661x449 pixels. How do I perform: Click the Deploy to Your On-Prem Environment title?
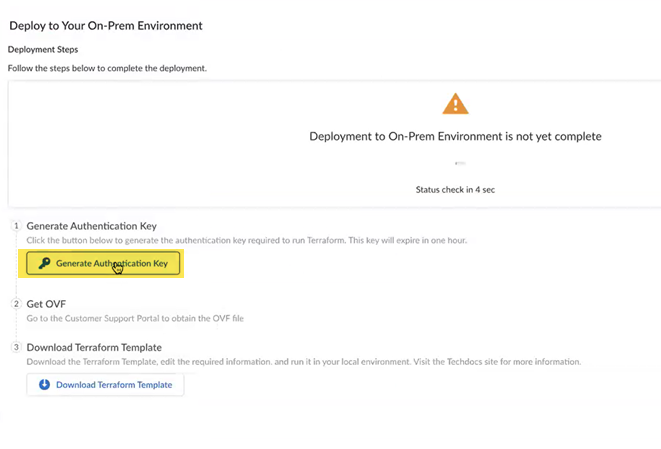coord(106,25)
